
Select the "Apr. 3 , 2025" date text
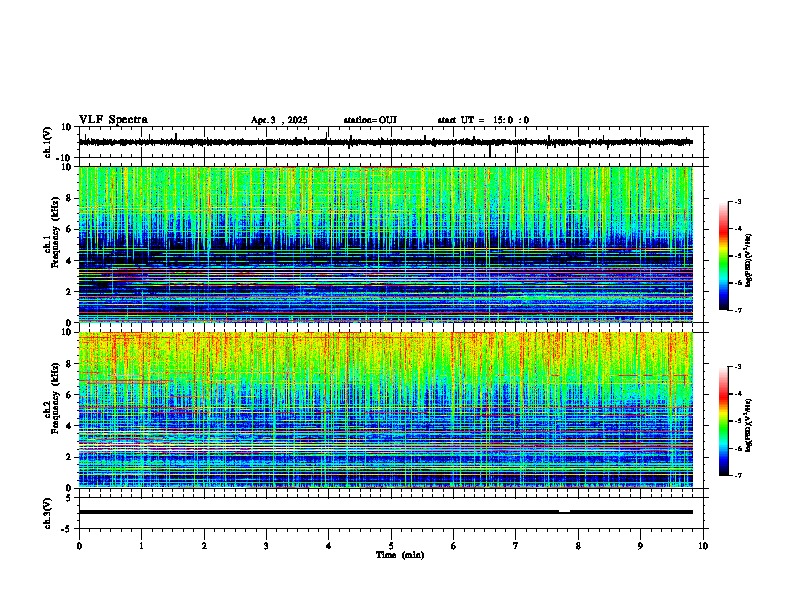click(279, 120)
